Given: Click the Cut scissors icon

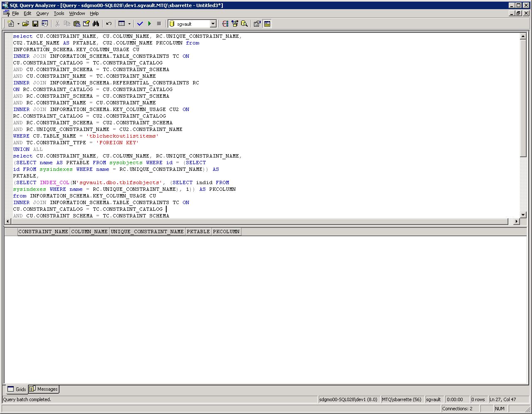Looking at the screenshot, I should click(57, 24).
